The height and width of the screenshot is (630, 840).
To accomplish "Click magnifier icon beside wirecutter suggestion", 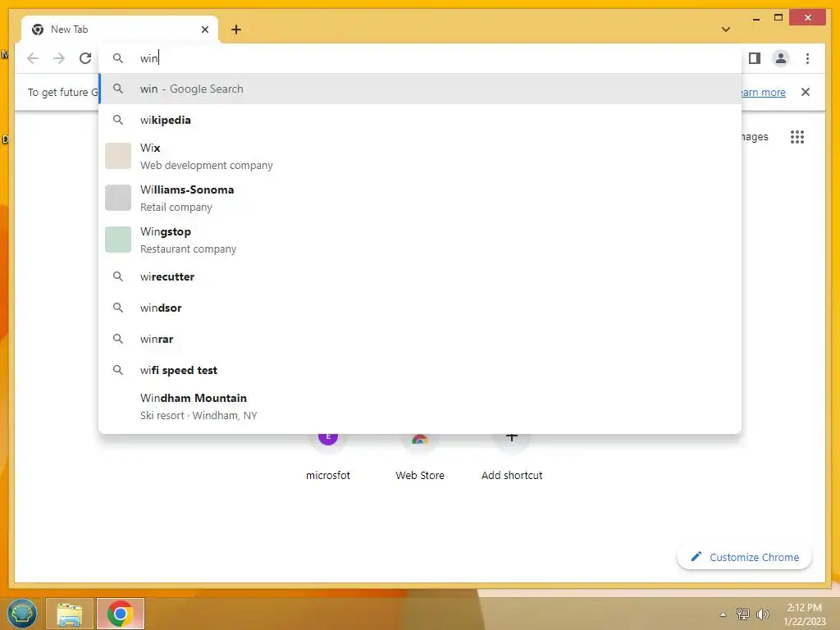I will pyautogui.click(x=118, y=276).
